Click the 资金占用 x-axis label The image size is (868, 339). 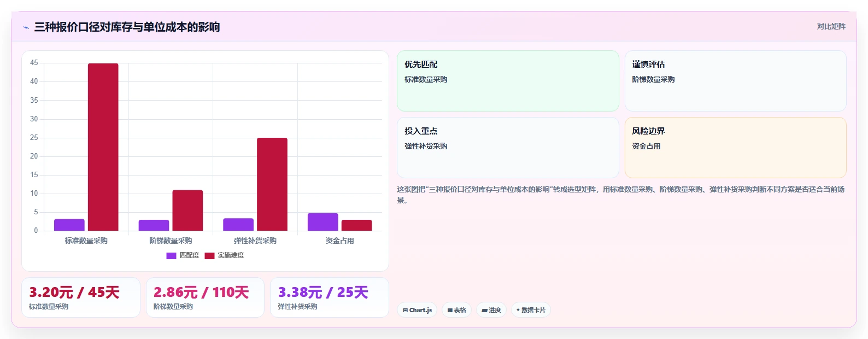[x=339, y=241]
